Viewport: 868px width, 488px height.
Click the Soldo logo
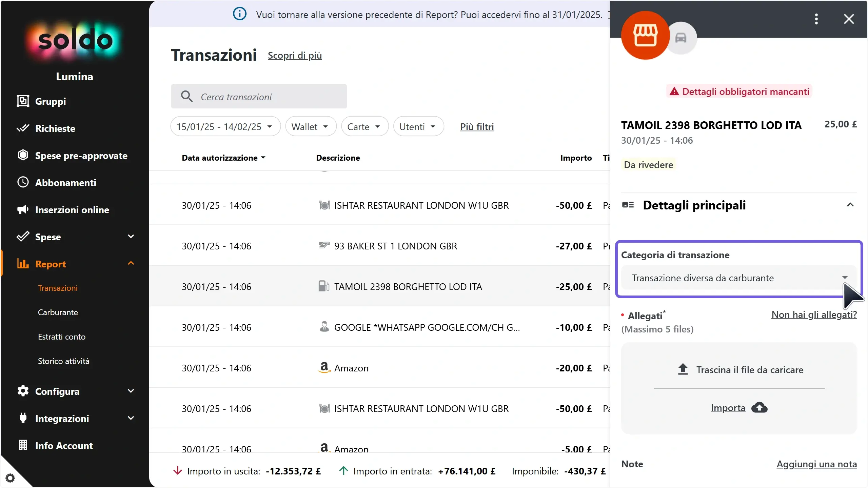point(75,41)
